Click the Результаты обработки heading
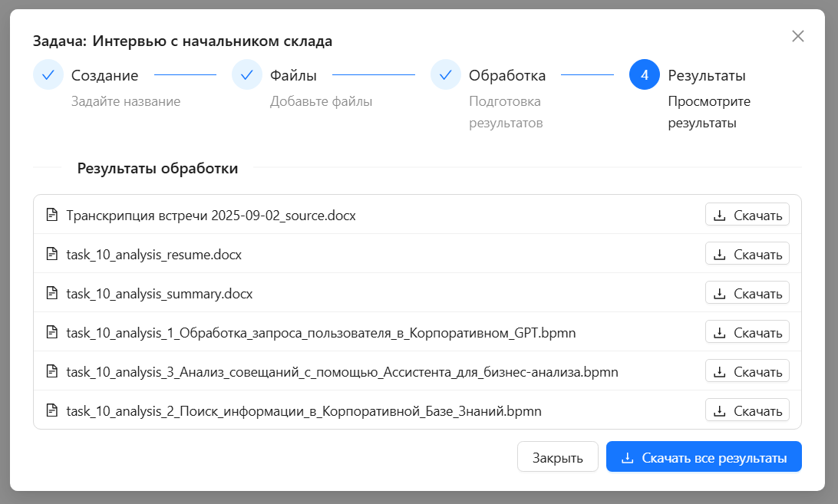The height and width of the screenshot is (504, 838). click(157, 168)
